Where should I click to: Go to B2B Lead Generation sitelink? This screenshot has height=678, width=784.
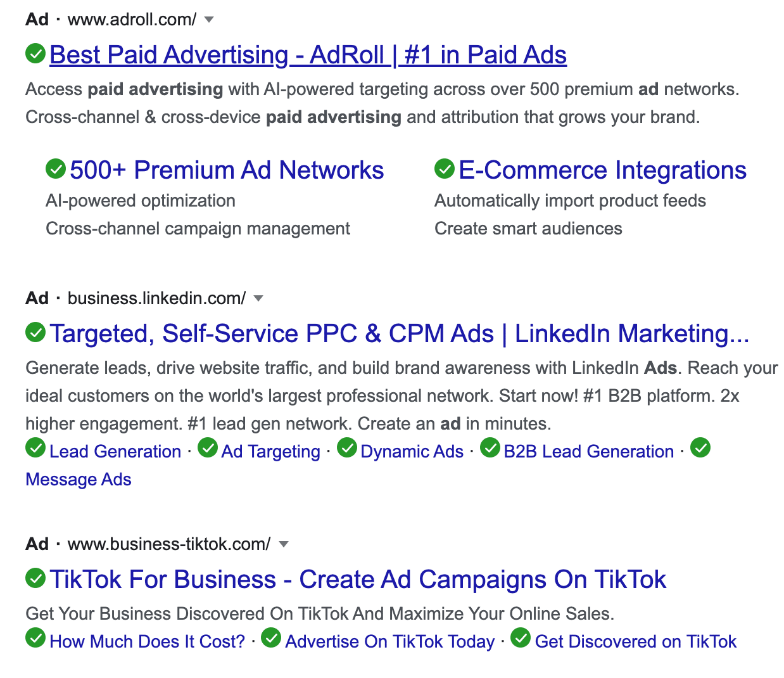588,452
